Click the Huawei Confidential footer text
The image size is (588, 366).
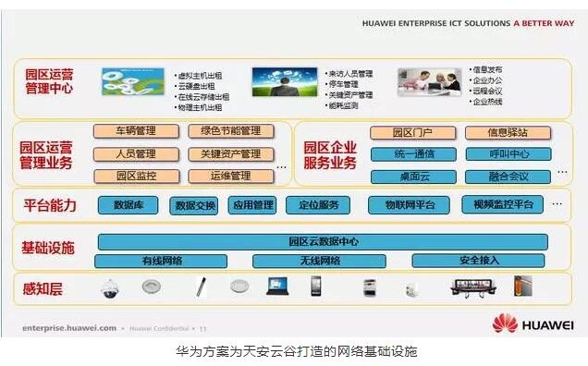tap(159, 328)
